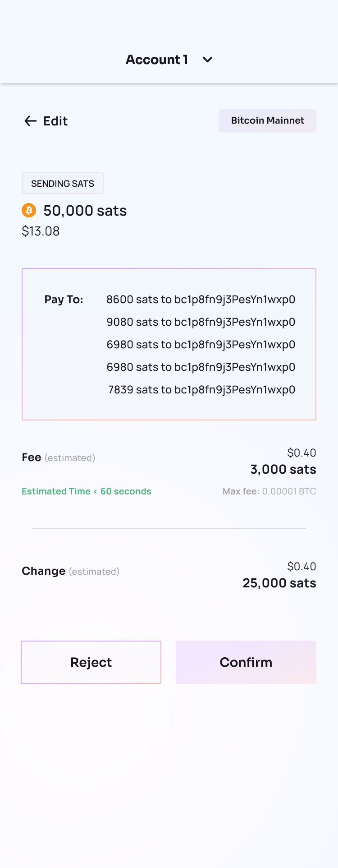This screenshot has width=338, height=868.
Task: Reject the transaction
Action: [91, 662]
